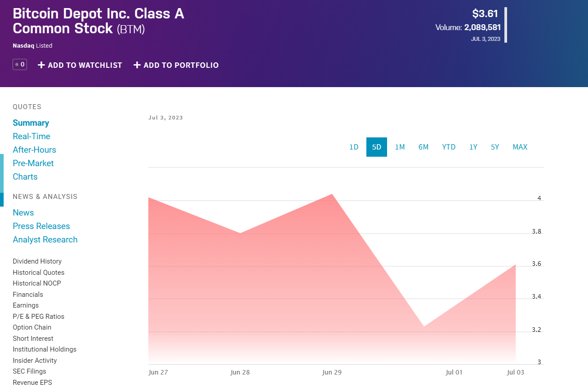Add BTM to watchlist
The height and width of the screenshot is (392, 588).
80,65
